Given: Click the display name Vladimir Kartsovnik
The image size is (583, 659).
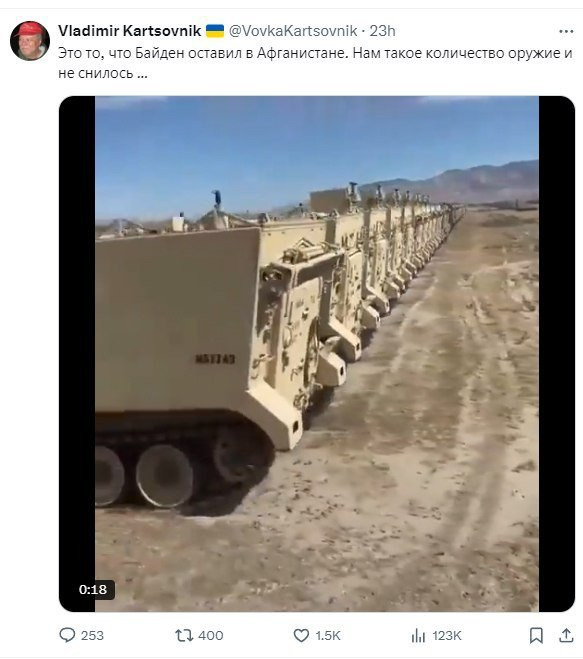Looking at the screenshot, I should 129,31.
